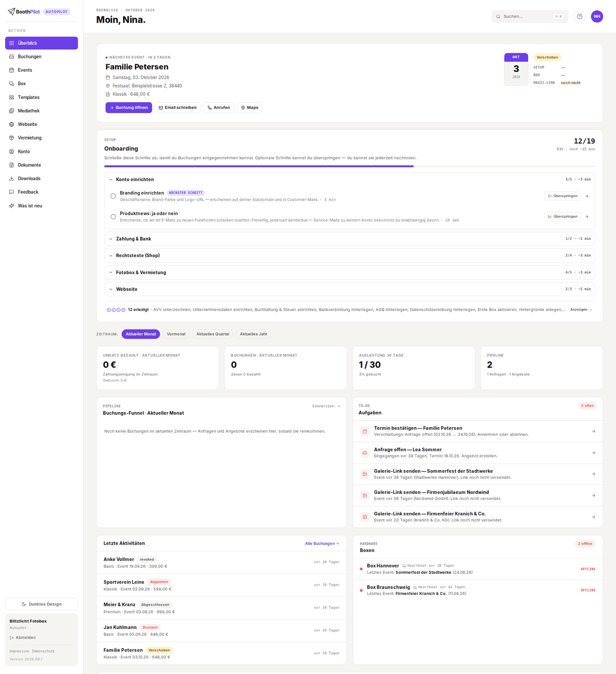The image size is (616, 674).
Task: Open the Alle Buchungen link
Action: (322, 544)
